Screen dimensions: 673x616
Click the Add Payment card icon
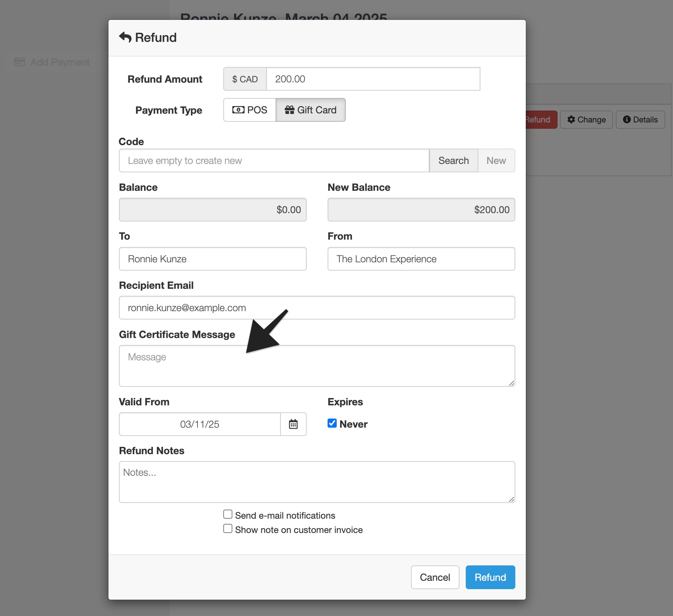(x=19, y=62)
